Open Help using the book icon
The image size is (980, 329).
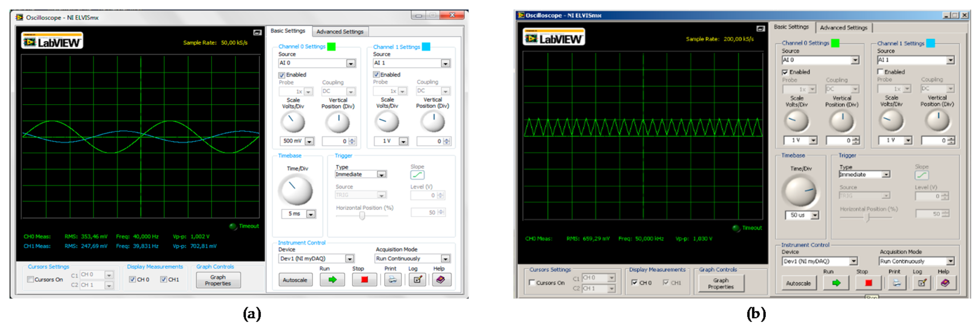[441, 279]
